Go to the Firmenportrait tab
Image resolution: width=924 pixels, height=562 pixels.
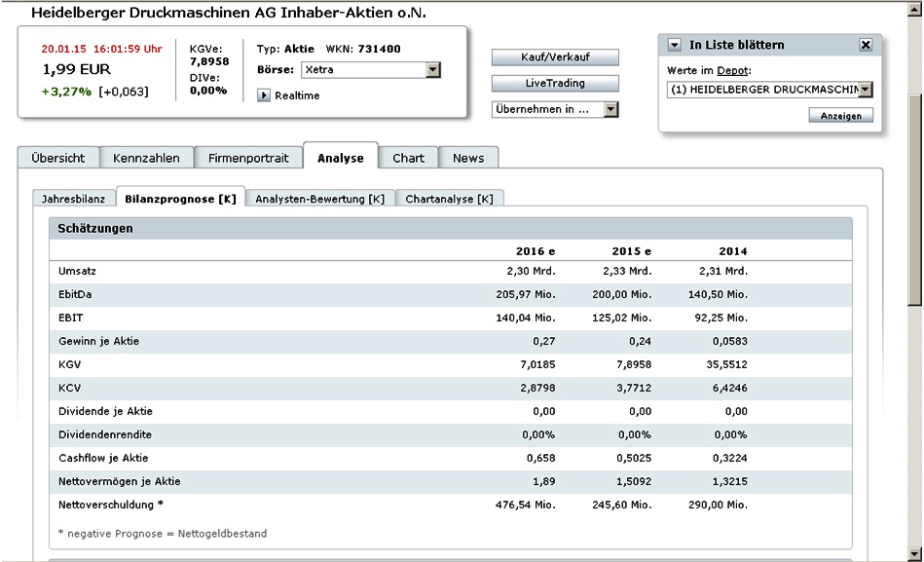click(x=248, y=158)
